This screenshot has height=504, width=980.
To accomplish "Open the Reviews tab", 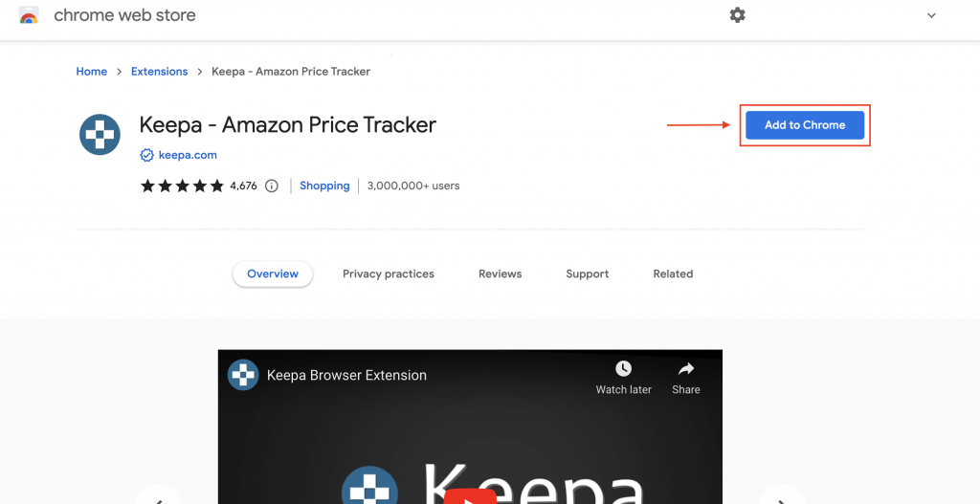I will pyautogui.click(x=501, y=274).
